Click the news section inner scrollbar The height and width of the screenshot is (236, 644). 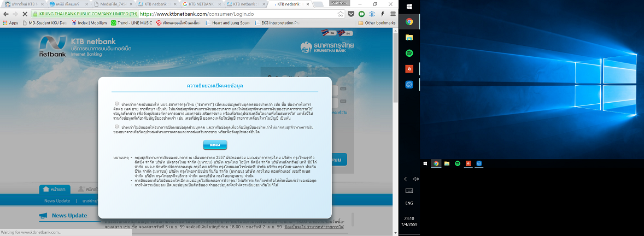coord(352,220)
